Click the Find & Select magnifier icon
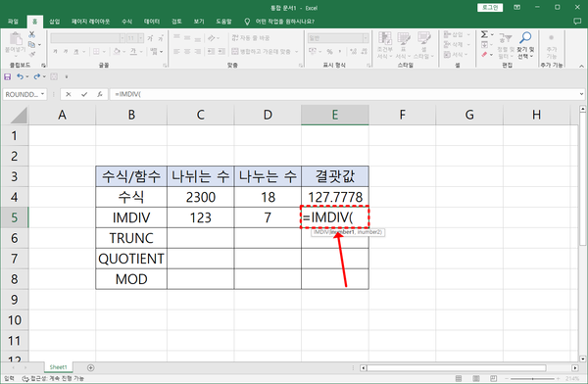The height and width of the screenshot is (384, 588). tap(525, 37)
